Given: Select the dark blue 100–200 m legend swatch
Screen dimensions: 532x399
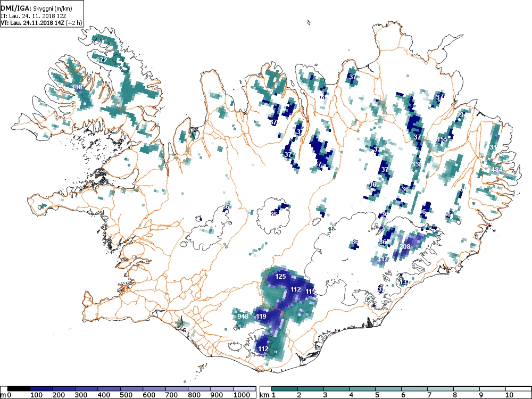Looking at the screenshot, I should click(41, 389).
